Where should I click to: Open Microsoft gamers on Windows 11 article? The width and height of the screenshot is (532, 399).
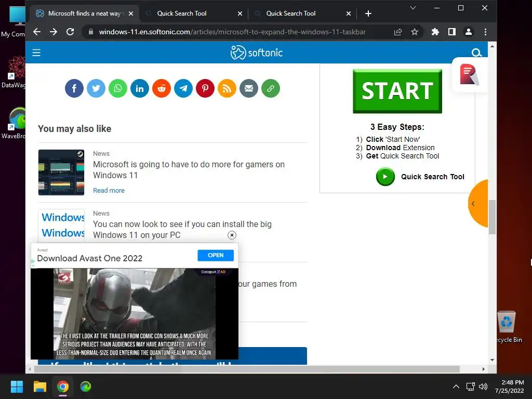click(189, 170)
